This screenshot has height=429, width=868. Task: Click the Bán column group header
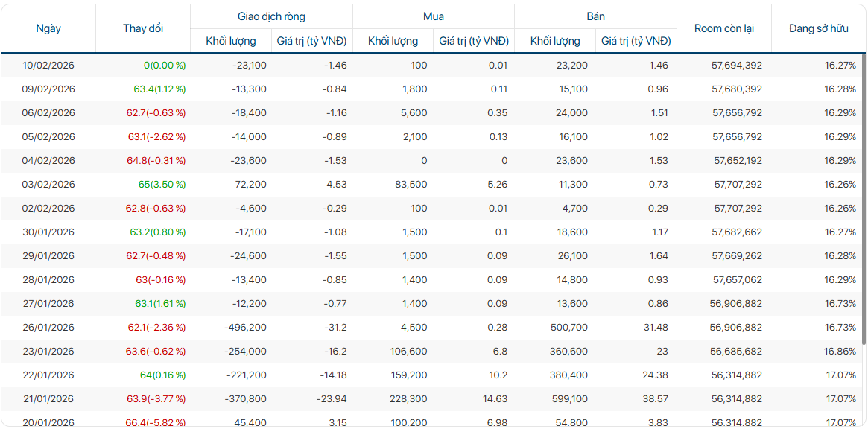[595, 16]
